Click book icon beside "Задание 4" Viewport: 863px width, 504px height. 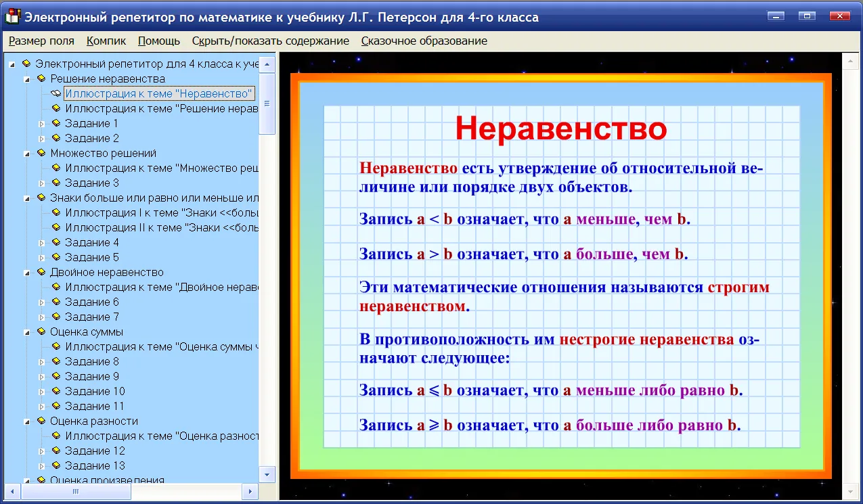(x=57, y=242)
